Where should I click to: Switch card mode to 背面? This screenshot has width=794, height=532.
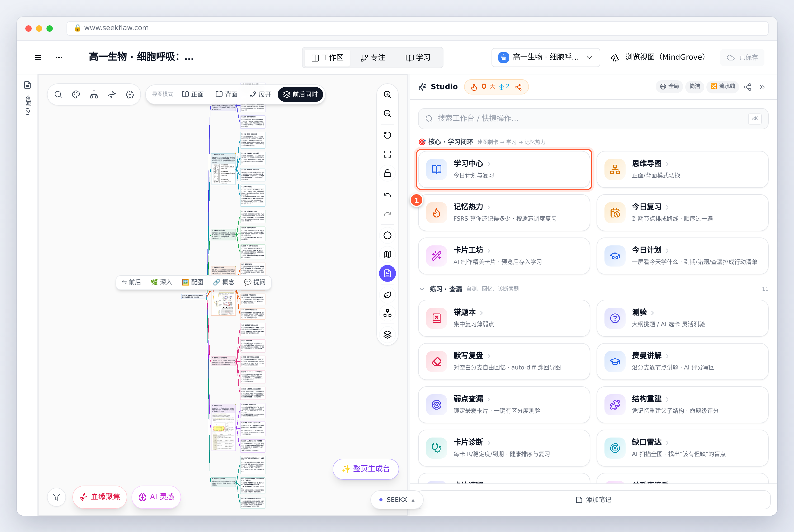coord(227,94)
